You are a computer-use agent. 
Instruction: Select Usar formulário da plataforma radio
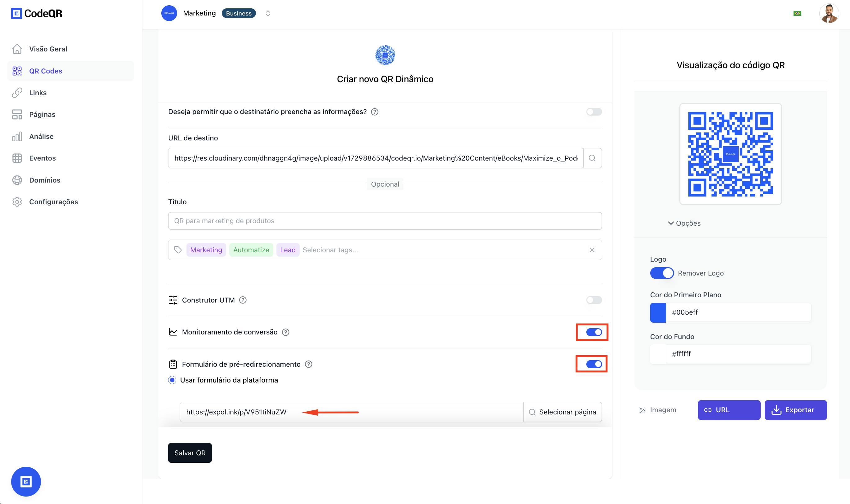click(172, 380)
